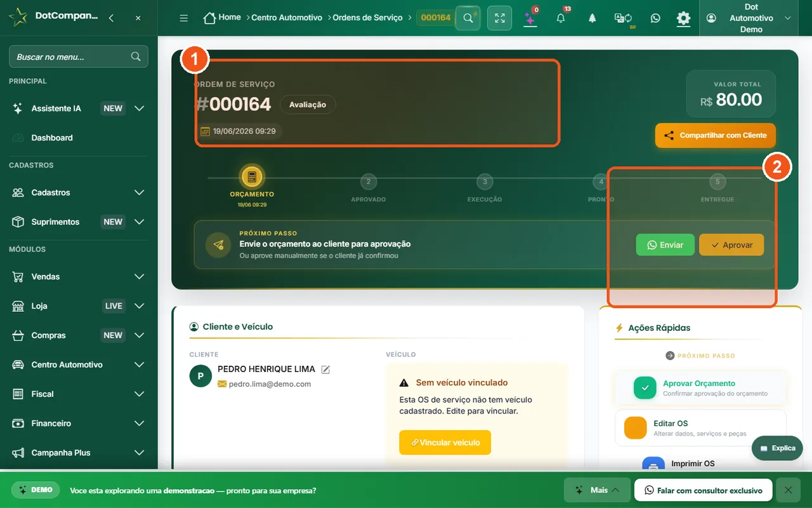Screen dimensions: 812x508
Task: Click Editar OS quick action
Action: point(700,428)
